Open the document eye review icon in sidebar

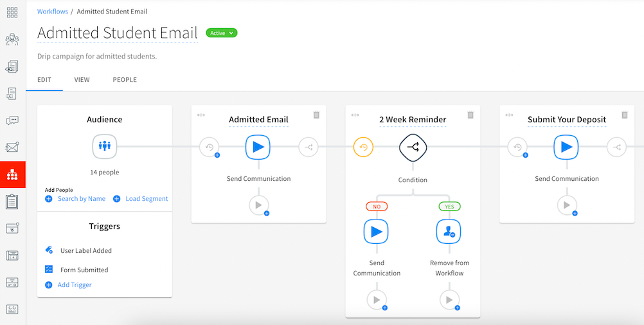(12, 67)
